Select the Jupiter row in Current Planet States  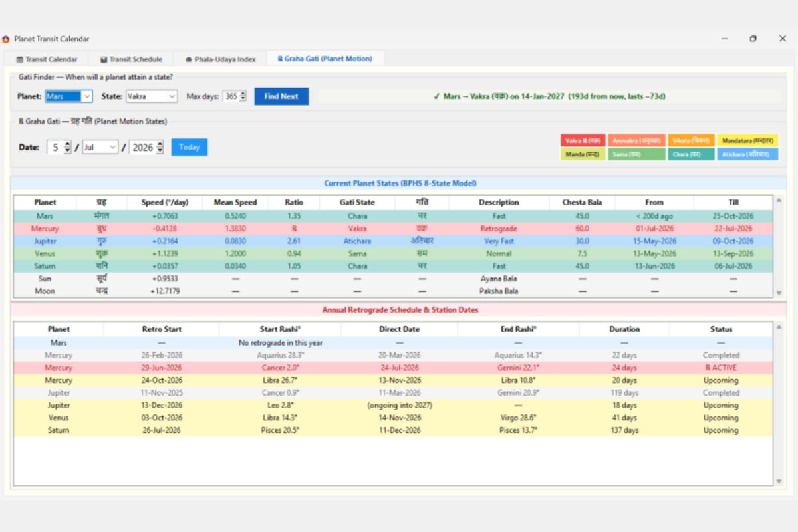[x=393, y=241]
